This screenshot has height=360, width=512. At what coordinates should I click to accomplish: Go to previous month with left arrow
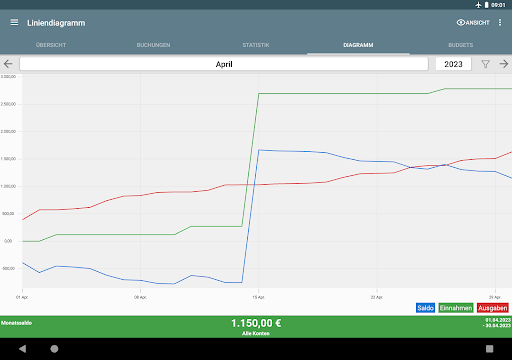(8, 64)
